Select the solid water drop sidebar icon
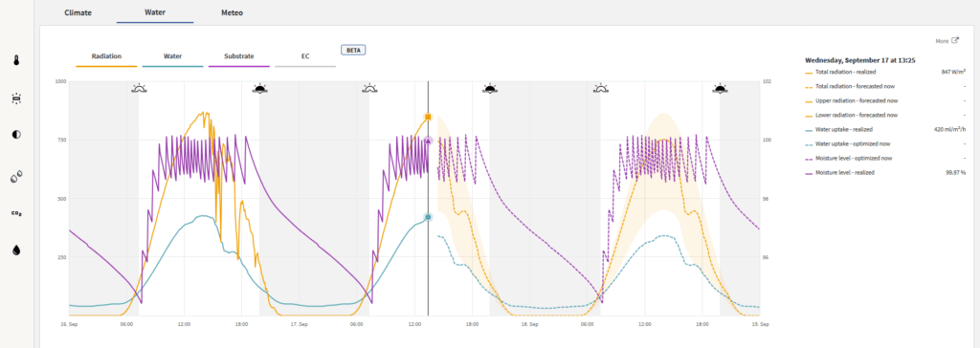 (17, 250)
